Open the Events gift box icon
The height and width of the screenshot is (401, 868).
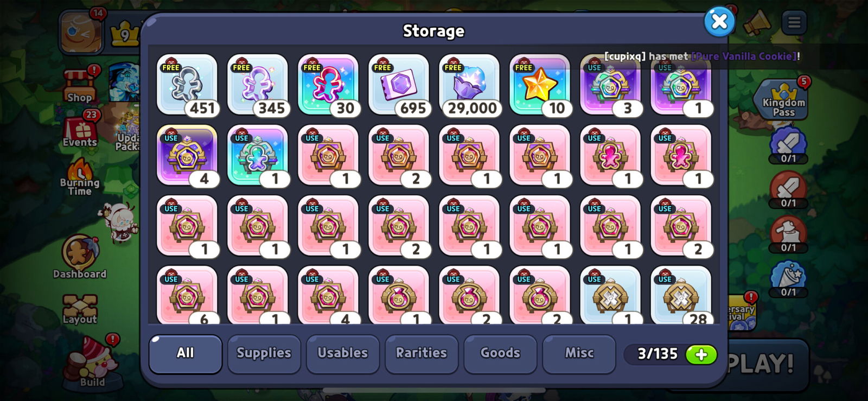click(x=80, y=131)
